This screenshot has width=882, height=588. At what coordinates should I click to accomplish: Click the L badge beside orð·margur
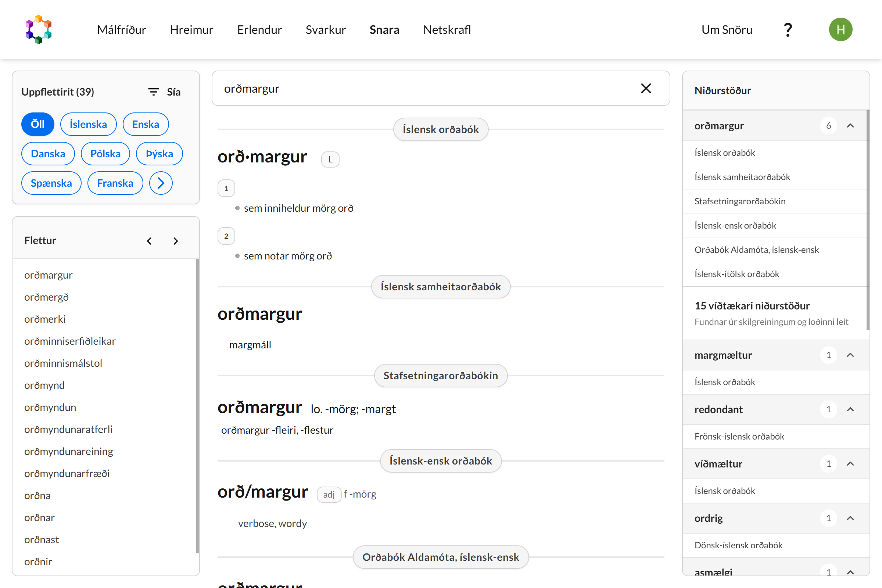330,159
